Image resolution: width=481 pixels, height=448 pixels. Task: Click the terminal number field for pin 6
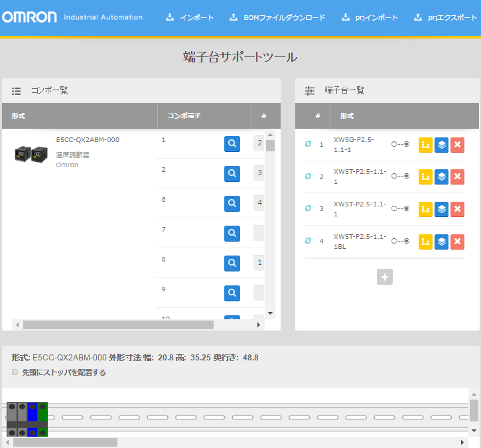(259, 202)
